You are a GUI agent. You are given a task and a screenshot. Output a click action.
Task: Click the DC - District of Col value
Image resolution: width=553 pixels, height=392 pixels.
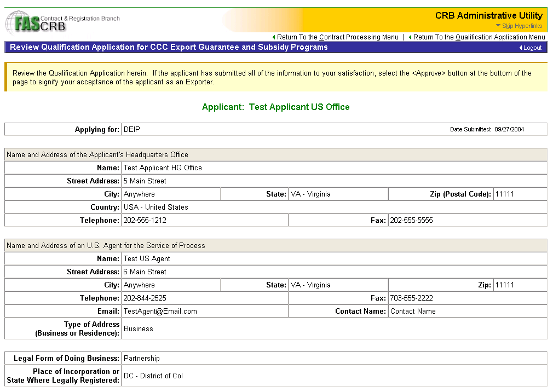[x=153, y=376]
